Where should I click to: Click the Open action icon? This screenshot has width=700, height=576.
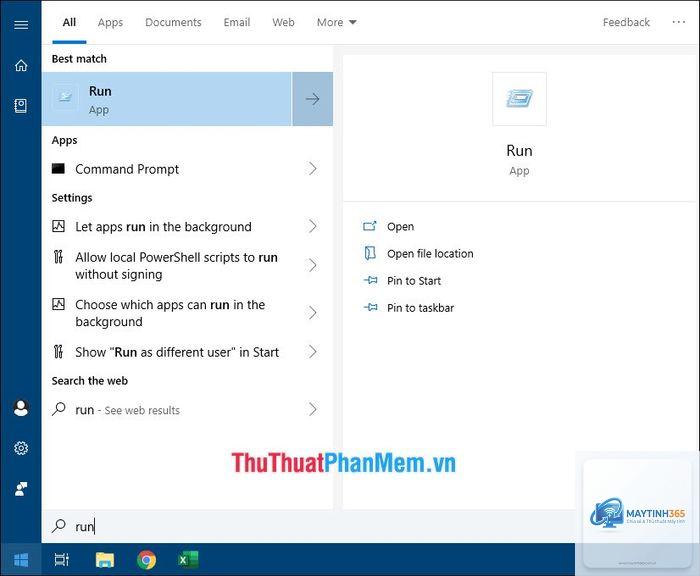click(x=370, y=226)
